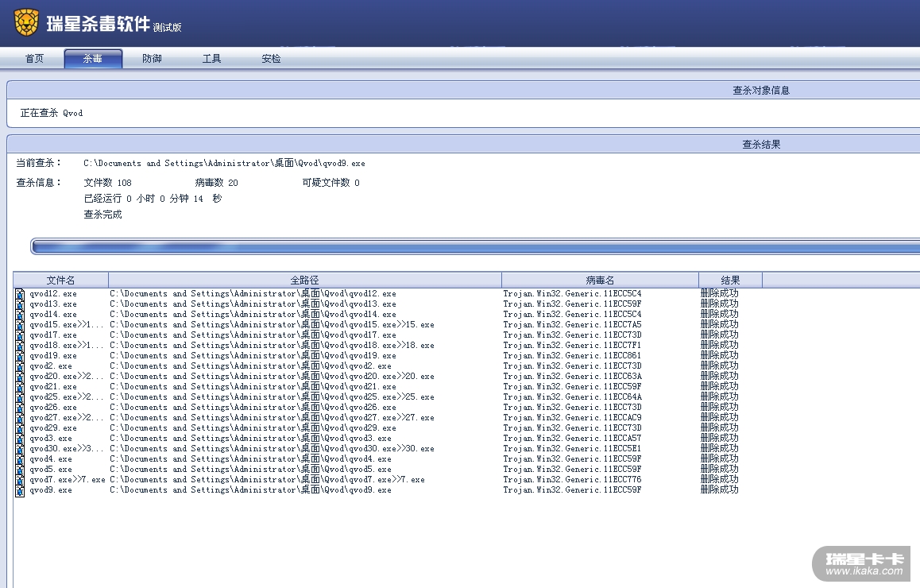The width and height of the screenshot is (920, 588).
Task: Click virus icon for qvod7.exe row
Action: tap(20, 480)
